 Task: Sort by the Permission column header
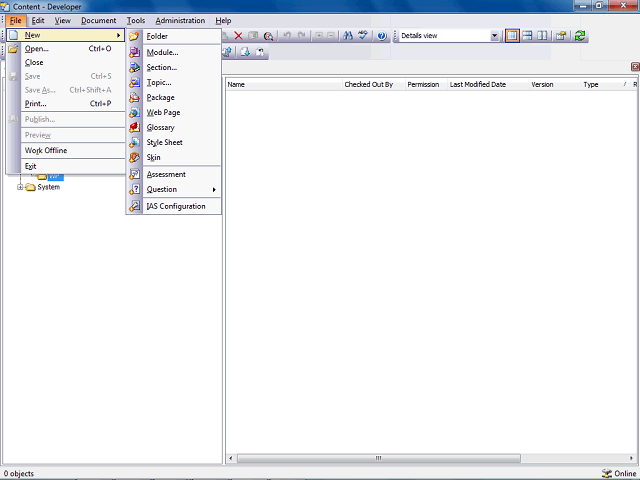point(426,84)
